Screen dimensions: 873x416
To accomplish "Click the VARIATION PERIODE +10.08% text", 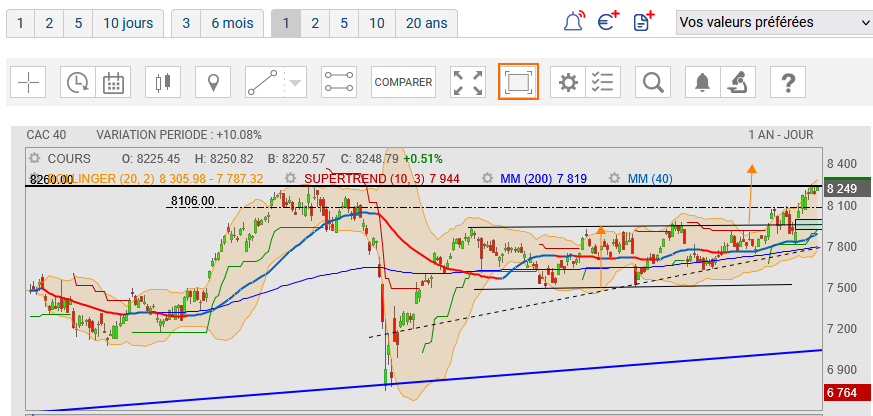I will [x=179, y=135].
